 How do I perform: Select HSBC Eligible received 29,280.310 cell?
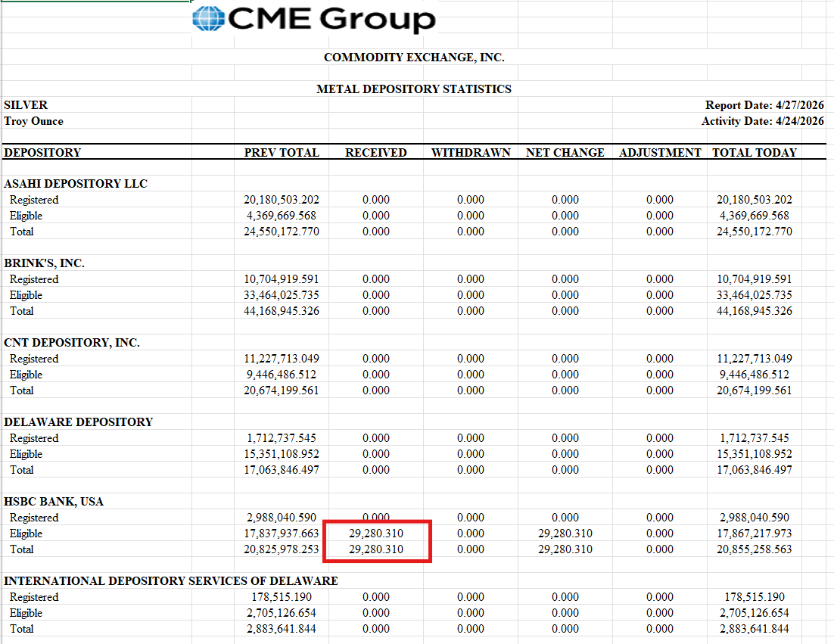(376, 534)
